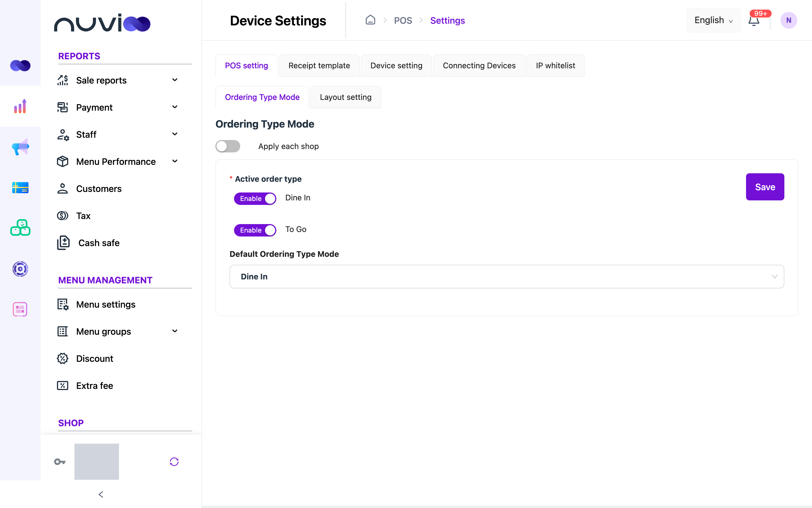This screenshot has height=508, width=812.
Task: Open Default Ordering Type Mode dropdown
Action: tap(507, 276)
